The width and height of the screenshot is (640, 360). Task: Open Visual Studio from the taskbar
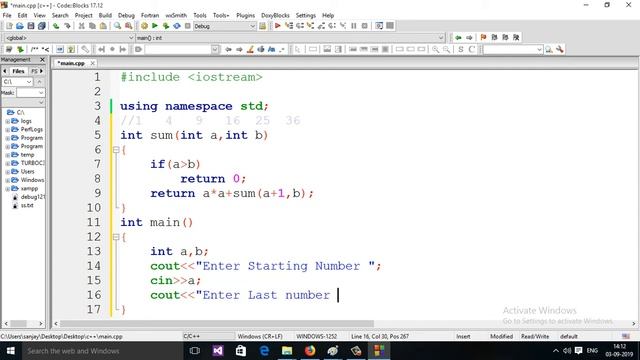point(218,351)
